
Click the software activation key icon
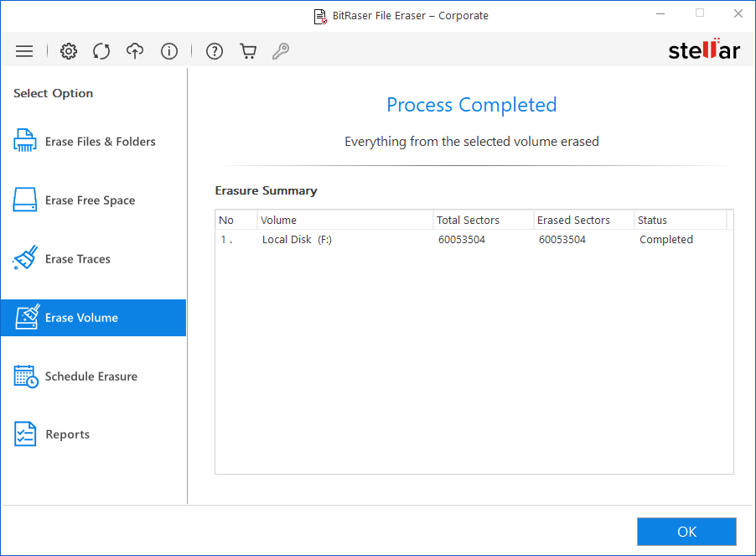(281, 50)
